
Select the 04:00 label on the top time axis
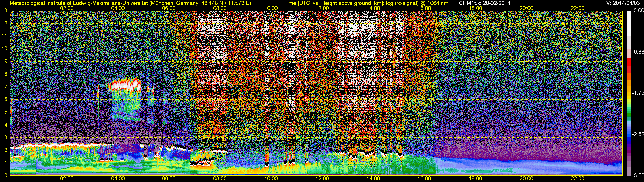118,8
